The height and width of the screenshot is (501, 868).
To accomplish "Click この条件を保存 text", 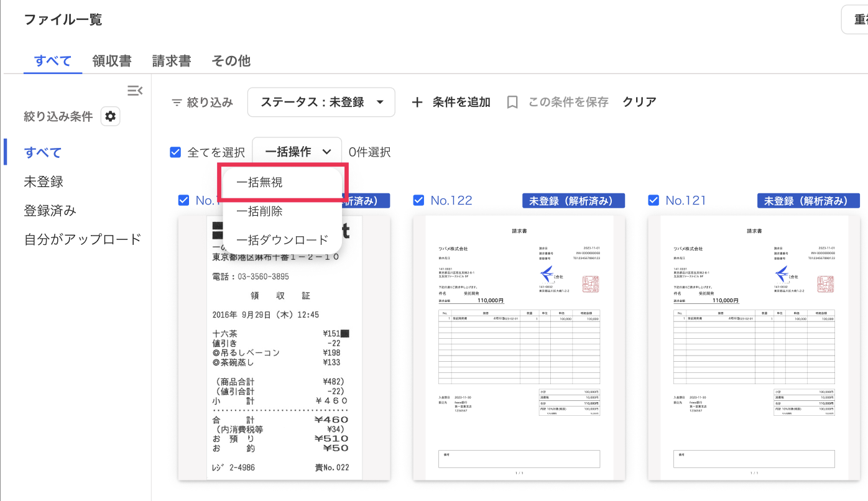I will (x=568, y=103).
